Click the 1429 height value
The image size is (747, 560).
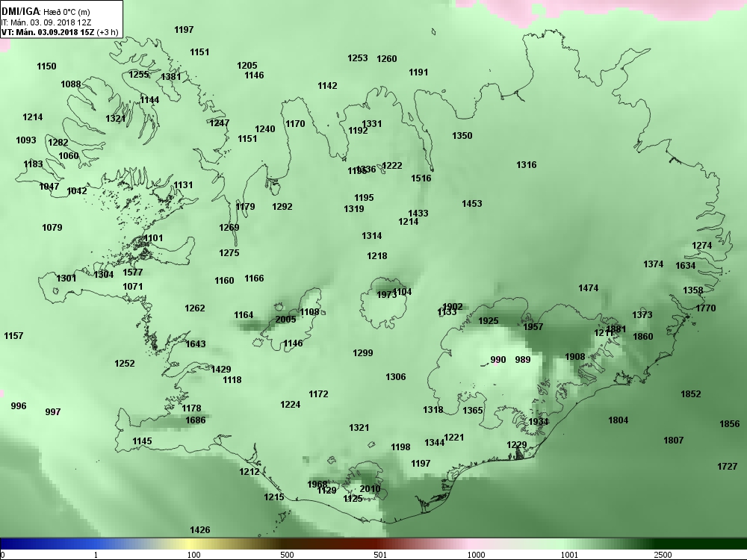coord(220,369)
